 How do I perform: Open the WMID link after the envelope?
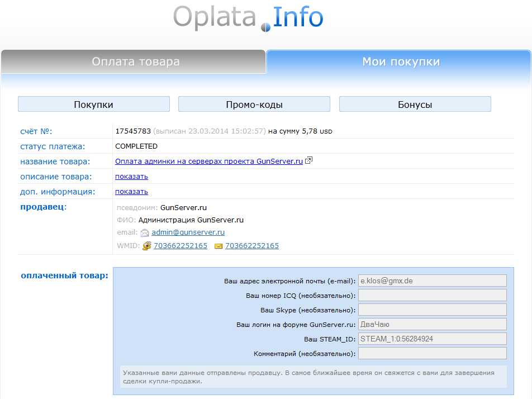(x=252, y=246)
